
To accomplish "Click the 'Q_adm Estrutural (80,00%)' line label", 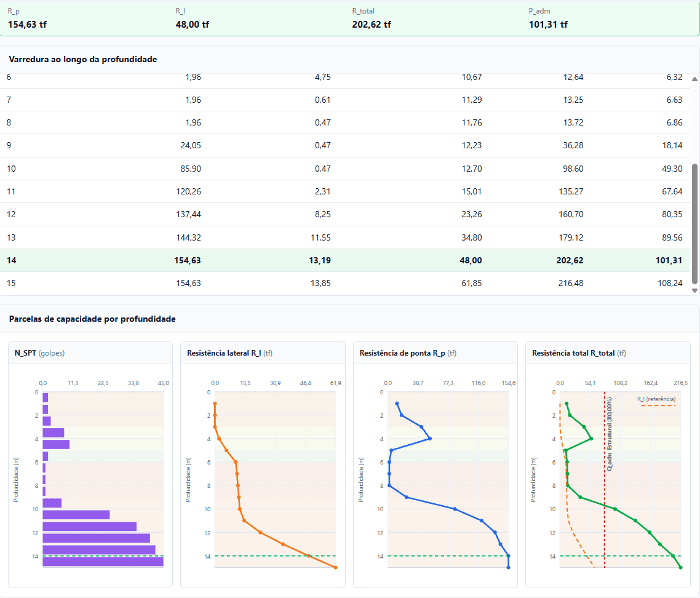I will 610,434.
